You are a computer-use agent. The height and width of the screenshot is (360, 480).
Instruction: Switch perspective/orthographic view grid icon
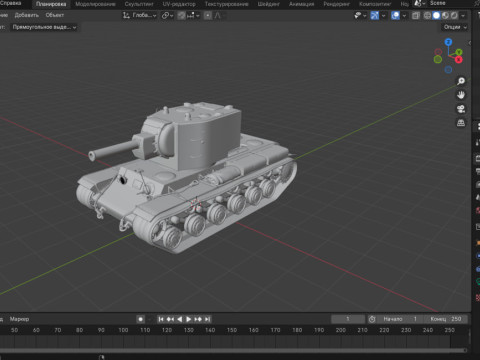click(x=461, y=123)
